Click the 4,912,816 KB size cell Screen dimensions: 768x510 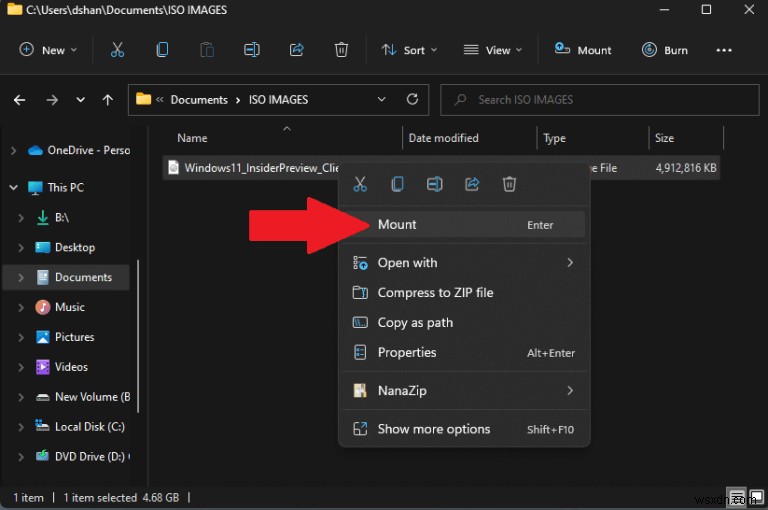pos(686,168)
